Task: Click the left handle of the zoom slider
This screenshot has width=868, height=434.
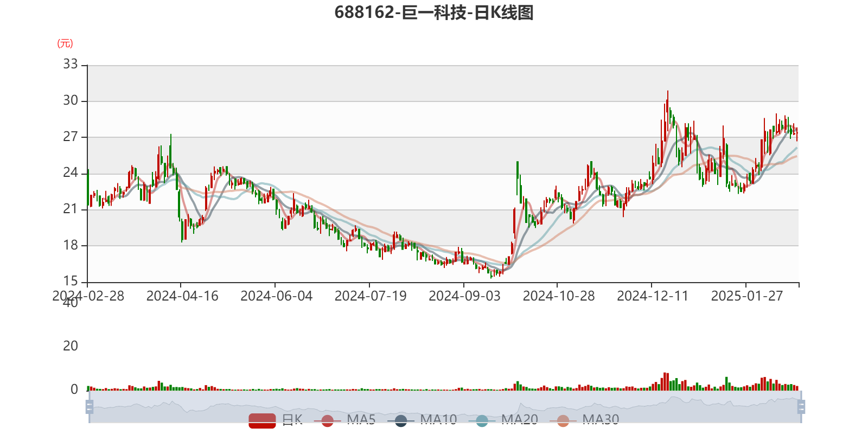Action: click(90, 407)
